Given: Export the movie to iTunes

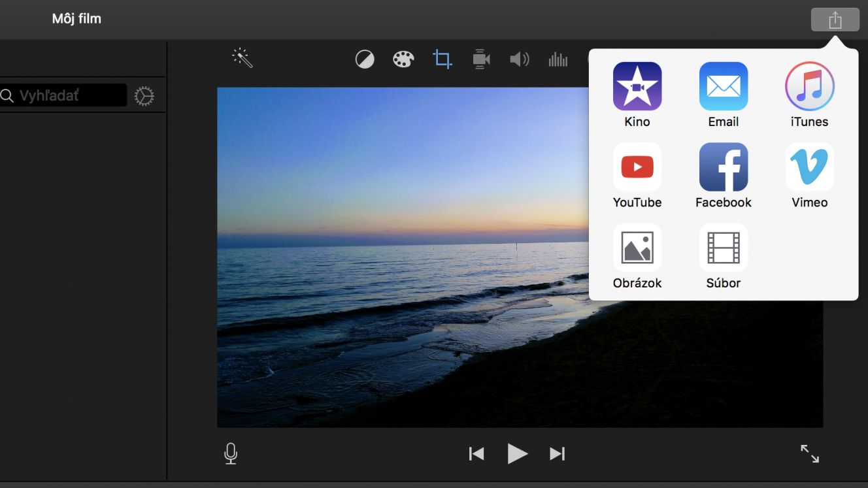Looking at the screenshot, I should point(809,95).
